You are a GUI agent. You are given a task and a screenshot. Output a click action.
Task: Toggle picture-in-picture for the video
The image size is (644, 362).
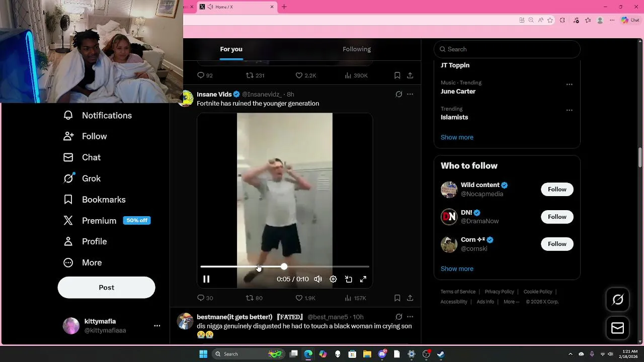[x=348, y=279]
